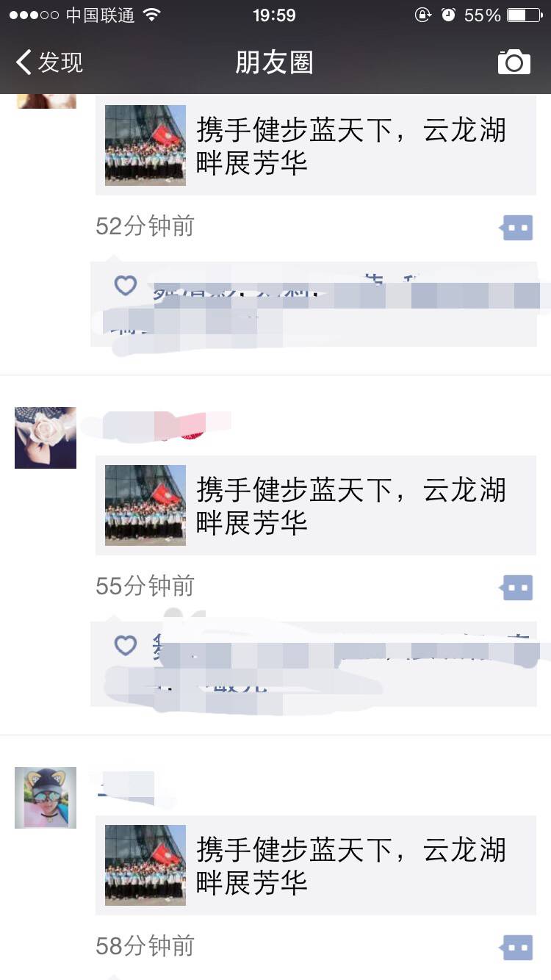The width and height of the screenshot is (551, 980).
Task: Tap heart likes icon under 55分钟前 post
Action: (x=126, y=645)
